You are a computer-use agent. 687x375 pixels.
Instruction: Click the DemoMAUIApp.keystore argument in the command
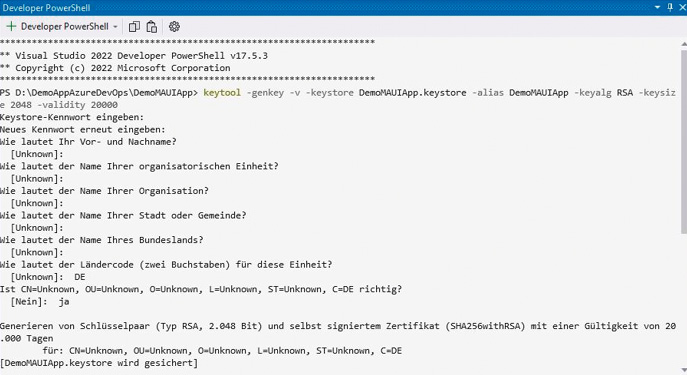[x=412, y=92]
